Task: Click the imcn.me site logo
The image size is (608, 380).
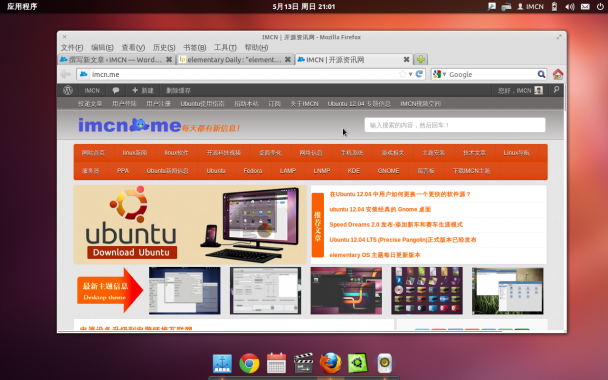Action: 130,125
